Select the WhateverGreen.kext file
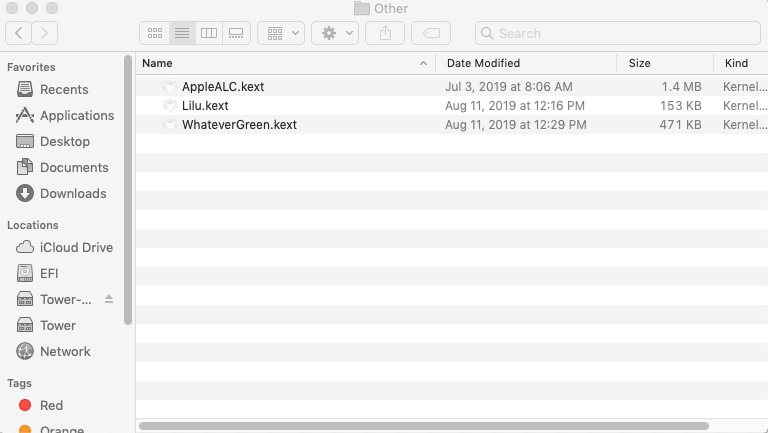This screenshot has height=433, width=768. tap(239, 125)
